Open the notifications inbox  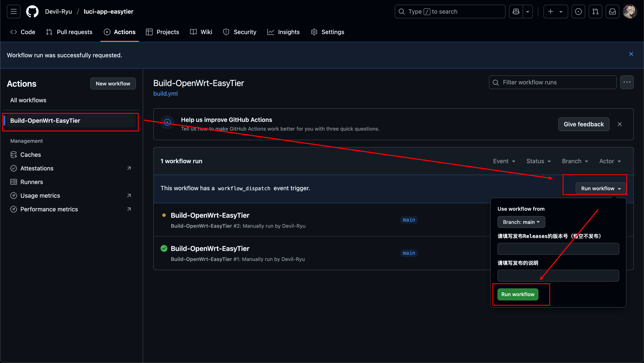coord(612,11)
